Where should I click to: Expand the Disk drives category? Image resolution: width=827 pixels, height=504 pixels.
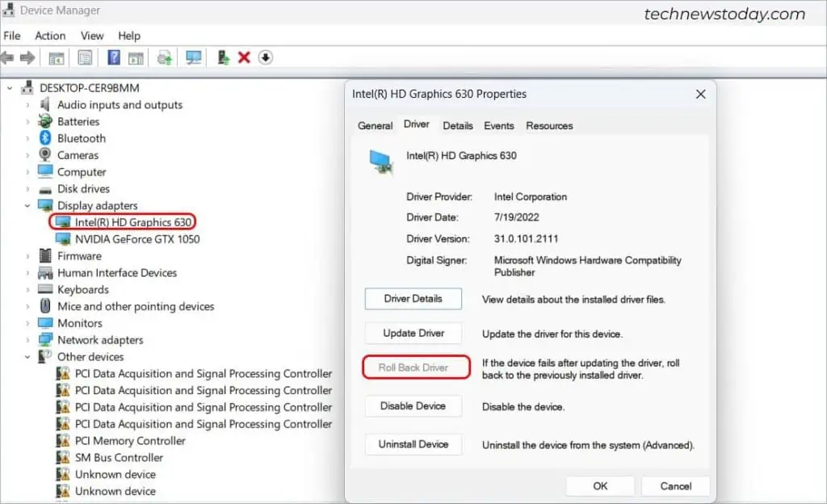27,189
